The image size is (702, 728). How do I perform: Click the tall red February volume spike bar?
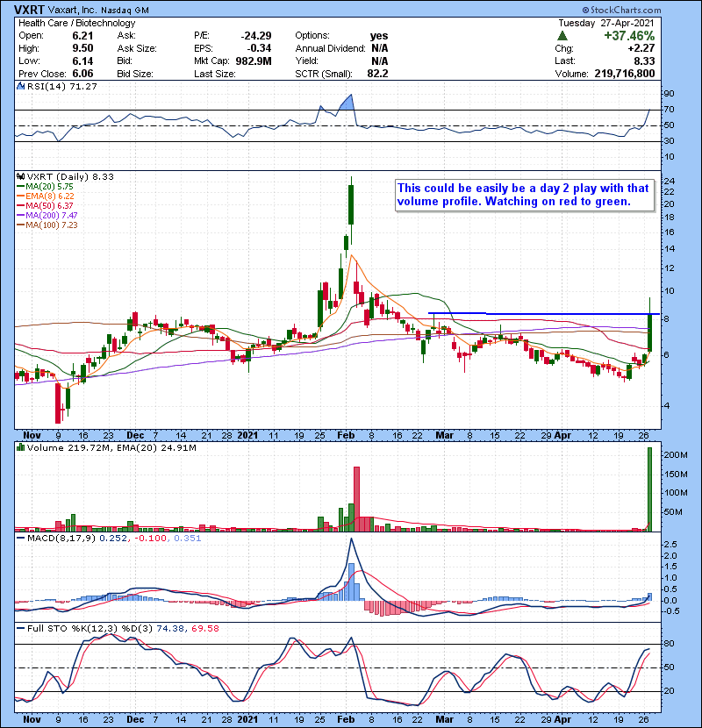[356, 499]
